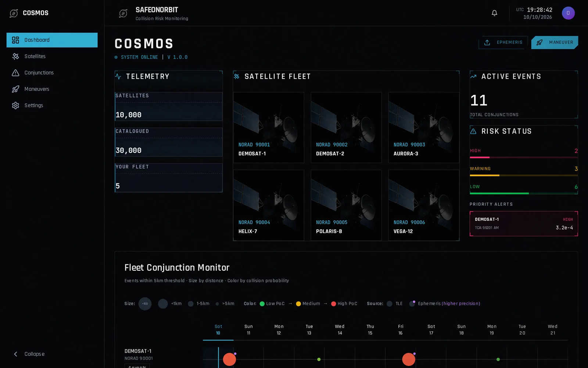Click the SYSTEM ONLINE status text
Image resolution: width=588 pixels, height=368 pixels.
tap(139, 57)
